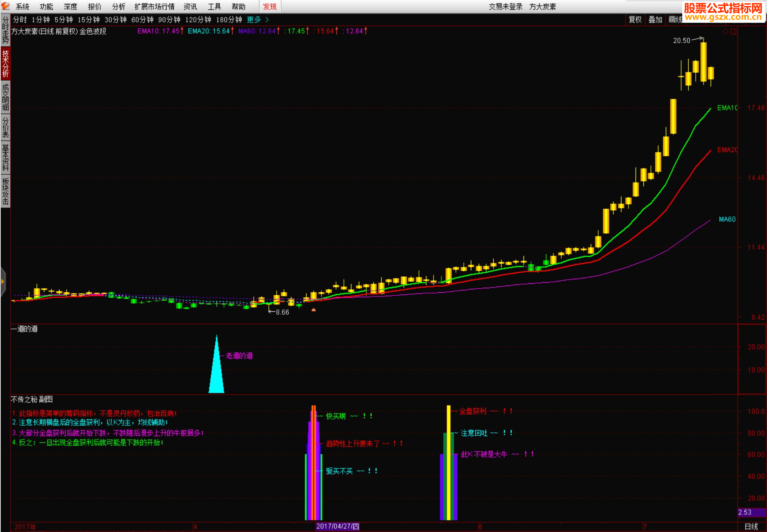Select the 90分钟 period tab

coord(169,19)
